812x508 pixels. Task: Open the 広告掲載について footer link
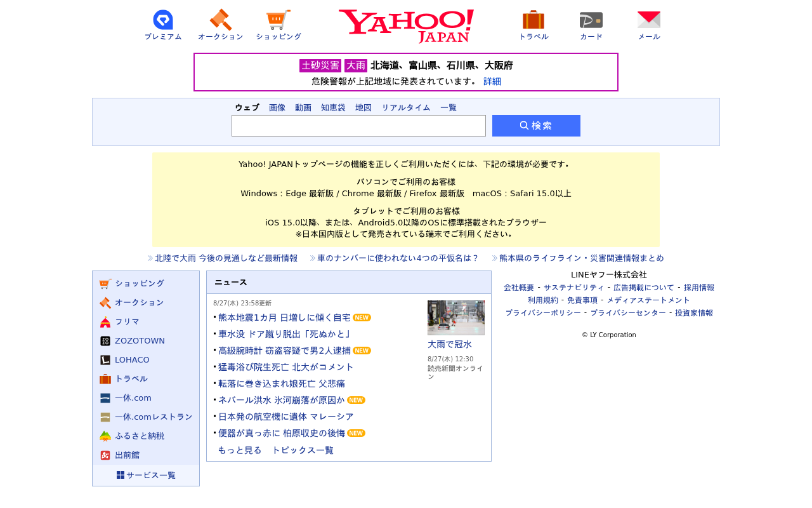pos(644,288)
